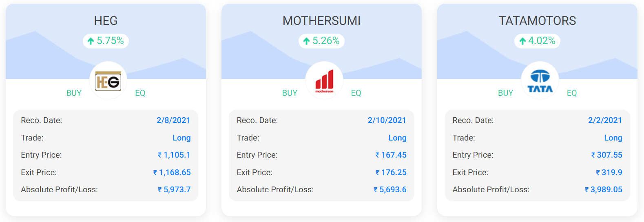Open the HEG stock title
The image size is (644, 222).
tap(106, 21)
